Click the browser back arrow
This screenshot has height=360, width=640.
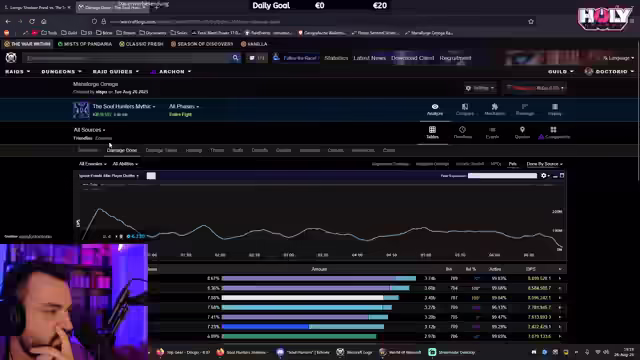click(8, 21)
